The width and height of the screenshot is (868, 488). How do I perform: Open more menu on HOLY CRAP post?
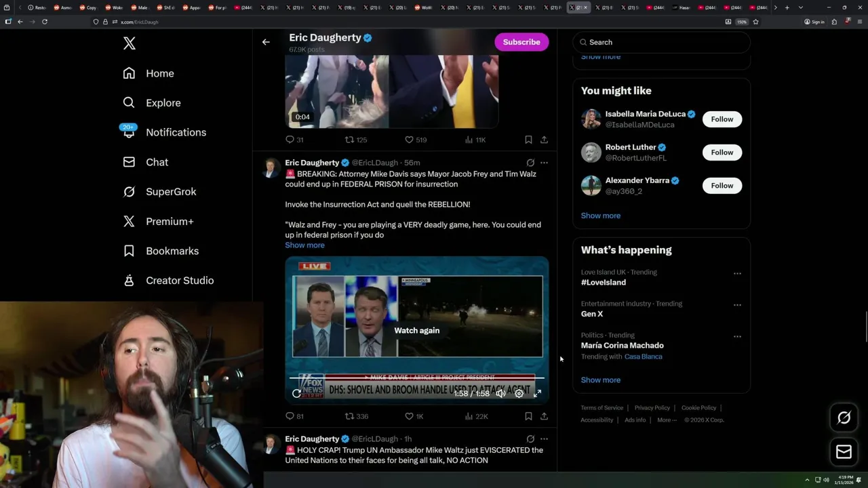point(544,439)
